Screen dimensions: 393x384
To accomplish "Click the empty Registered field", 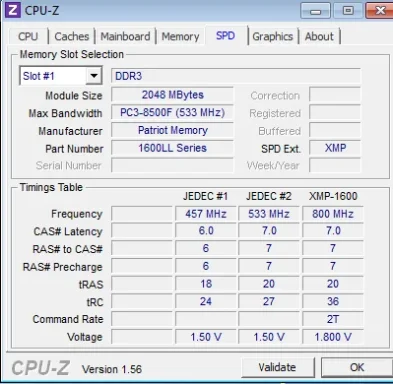I will [335, 113].
